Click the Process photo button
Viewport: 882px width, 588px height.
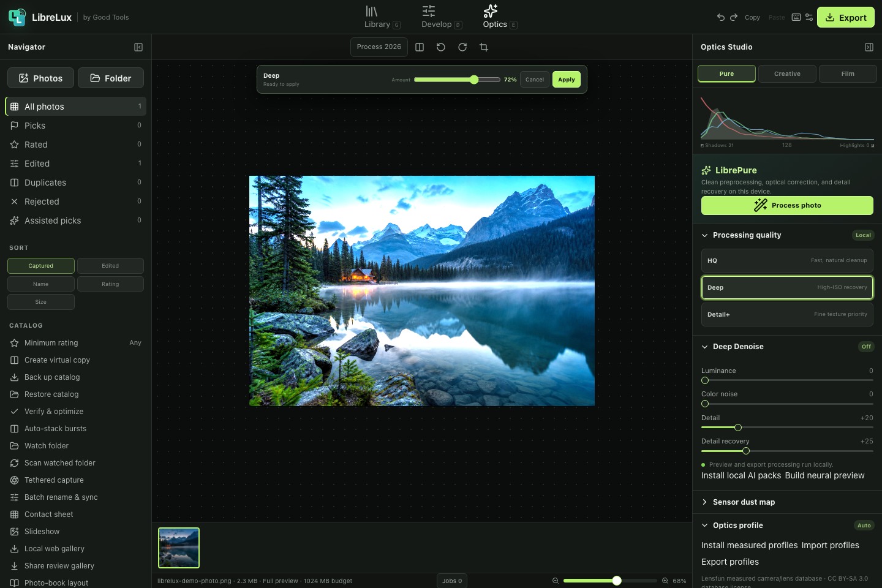[x=787, y=205]
